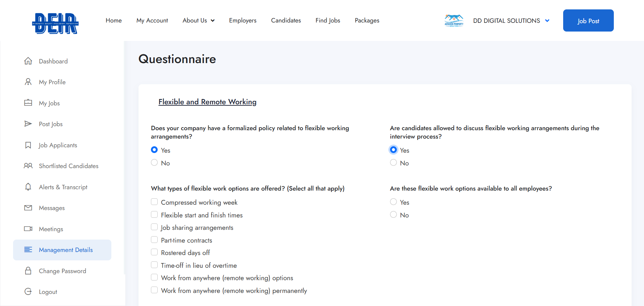Open Messages in the sidebar
The image size is (644, 306).
[52, 208]
